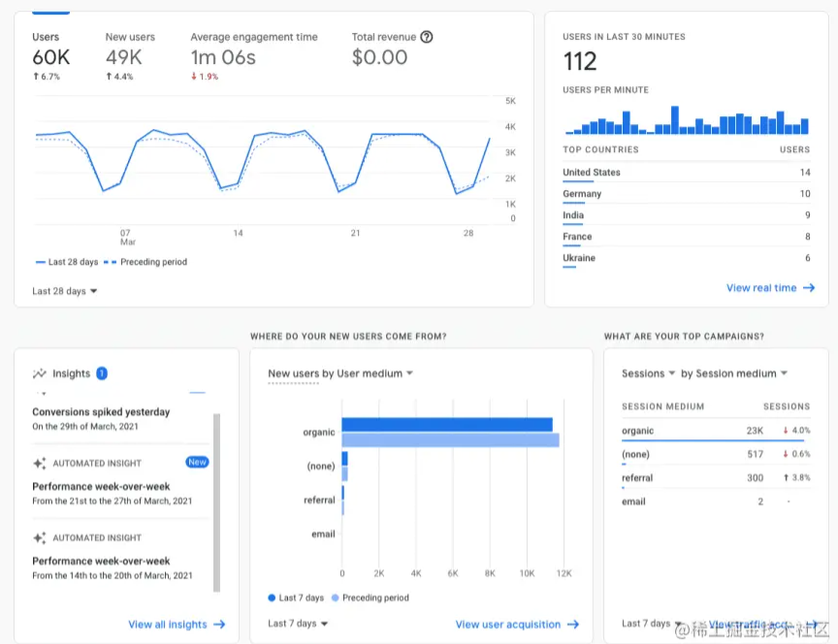Click the dark organic Last 7 days bar
Image resolution: width=838 pixels, height=644 pixels.
447,425
